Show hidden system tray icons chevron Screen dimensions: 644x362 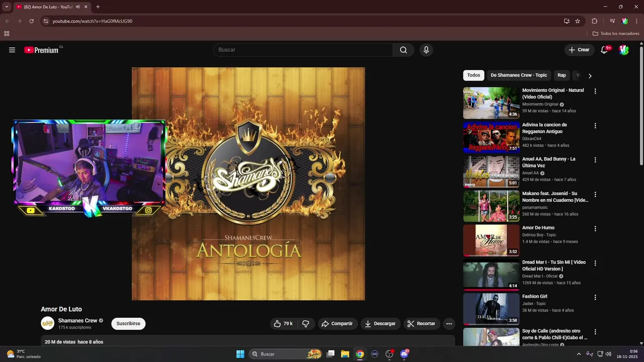pos(579,354)
